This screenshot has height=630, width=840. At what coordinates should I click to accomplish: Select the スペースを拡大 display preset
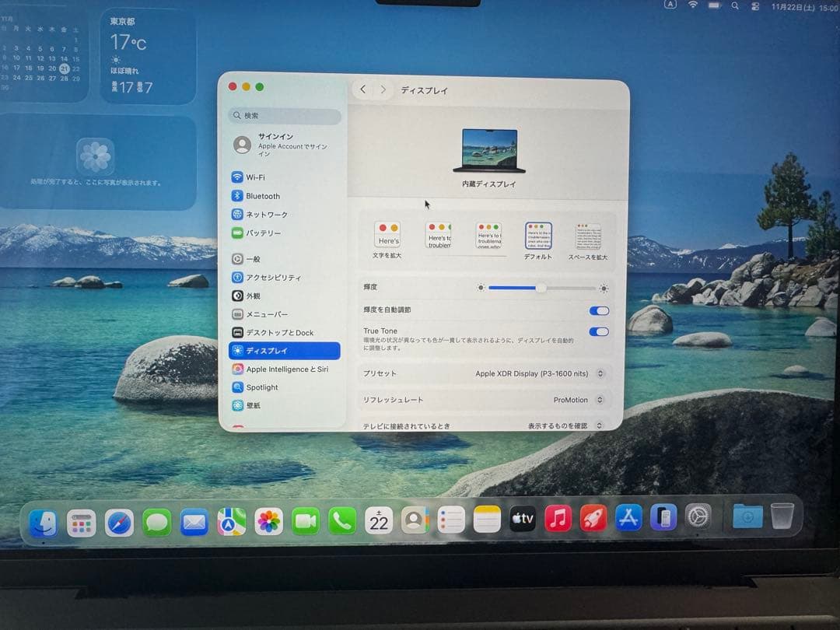(x=588, y=234)
